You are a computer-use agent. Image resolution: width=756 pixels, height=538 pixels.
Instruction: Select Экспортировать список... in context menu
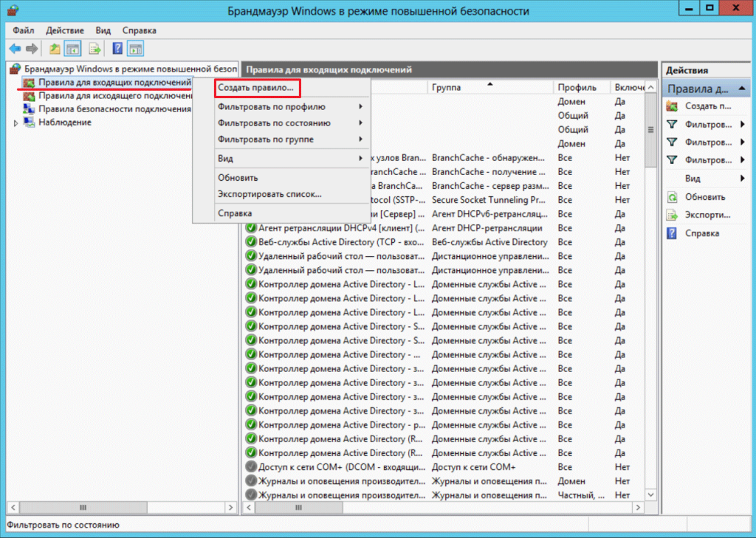[x=269, y=194]
